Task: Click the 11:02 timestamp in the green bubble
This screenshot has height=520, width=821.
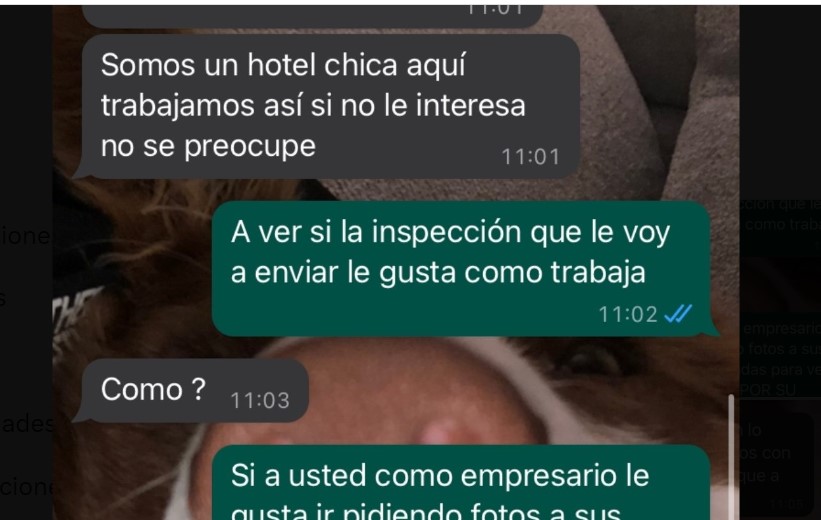Action: click(628, 315)
